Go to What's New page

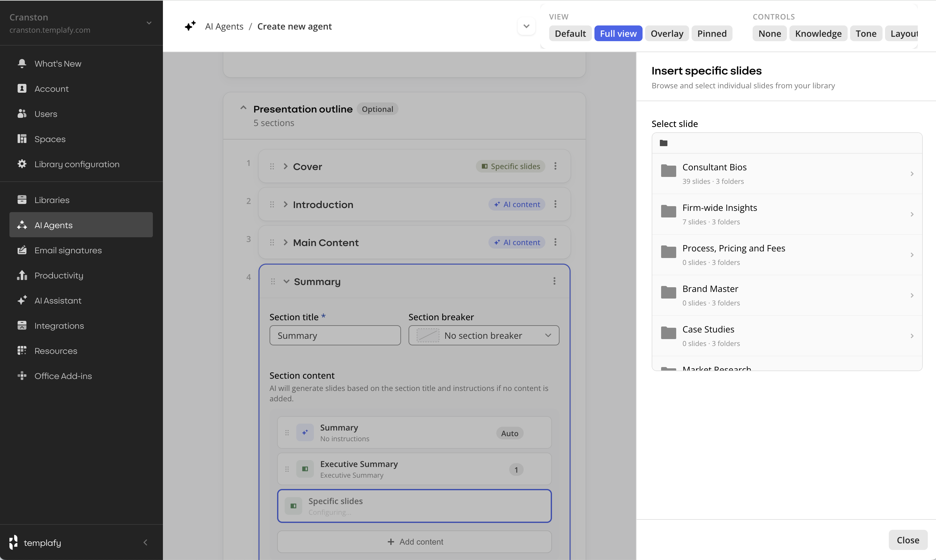81,63
